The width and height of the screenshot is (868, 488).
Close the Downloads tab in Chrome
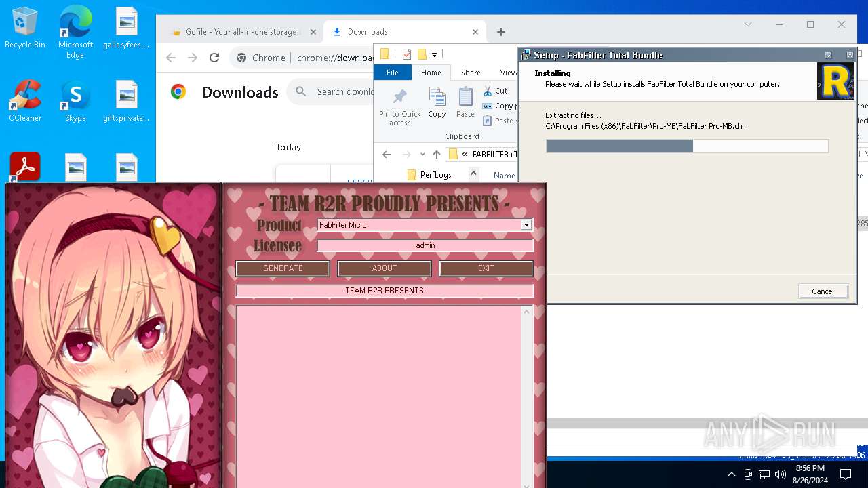click(475, 32)
